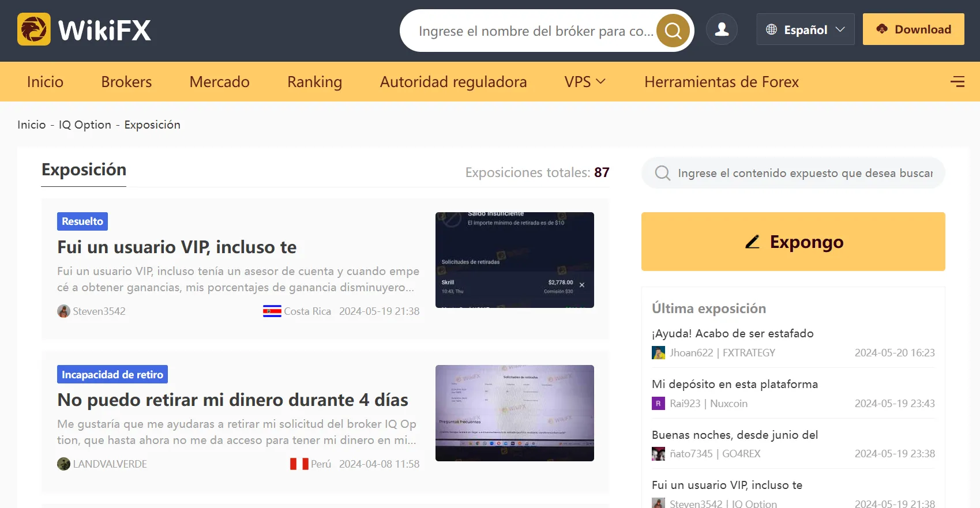Click username Steven3542 in first card
Viewport: 980px width, 508px height.
pos(99,311)
